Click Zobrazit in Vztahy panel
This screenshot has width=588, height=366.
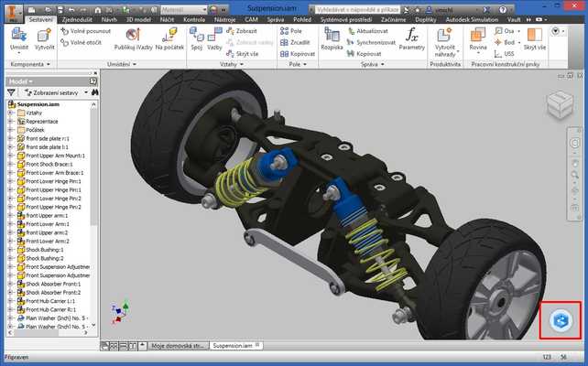[x=242, y=31]
